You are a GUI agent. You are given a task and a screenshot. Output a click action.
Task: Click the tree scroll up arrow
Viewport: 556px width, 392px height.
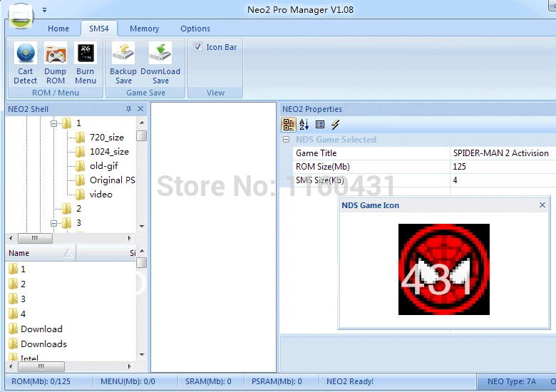click(142, 123)
